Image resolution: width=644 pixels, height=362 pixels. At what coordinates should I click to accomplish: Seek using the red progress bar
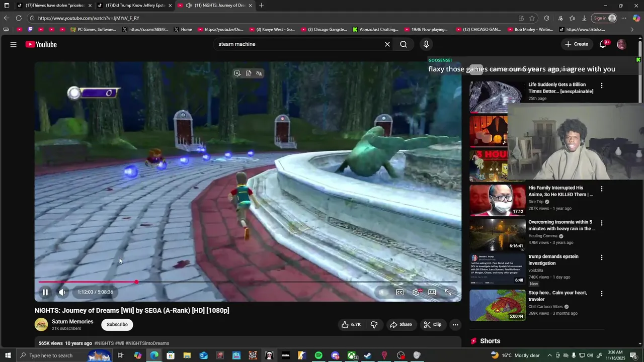coord(248,282)
